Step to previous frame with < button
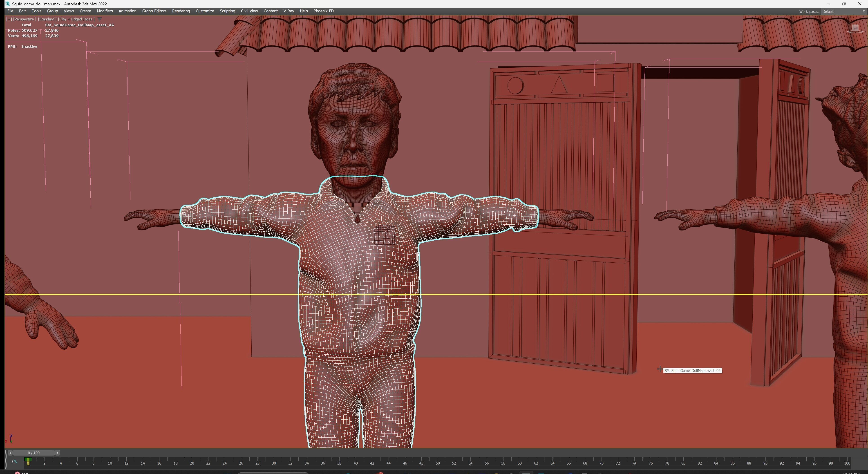This screenshot has width=868, height=474. point(10,453)
